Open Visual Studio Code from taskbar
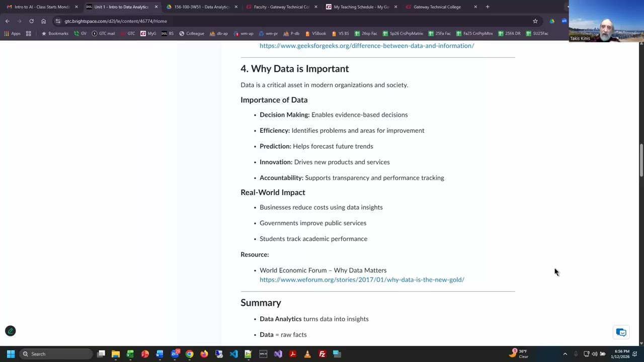This screenshot has height=362, width=644. click(233, 354)
